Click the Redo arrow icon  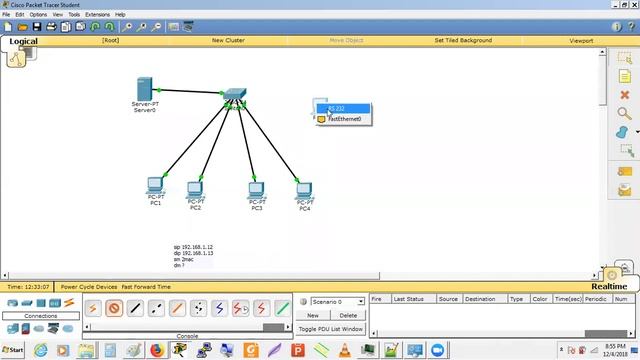click(x=109, y=27)
